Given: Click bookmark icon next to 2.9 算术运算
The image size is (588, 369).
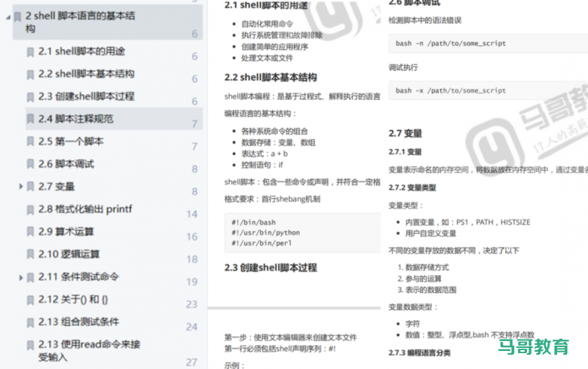Looking at the screenshot, I should (x=30, y=233).
